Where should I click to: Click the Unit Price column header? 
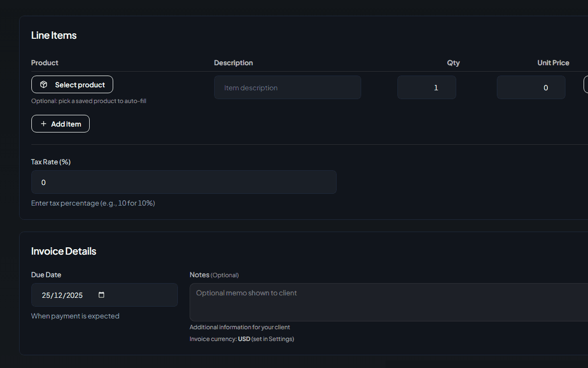pyautogui.click(x=553, y=63)
